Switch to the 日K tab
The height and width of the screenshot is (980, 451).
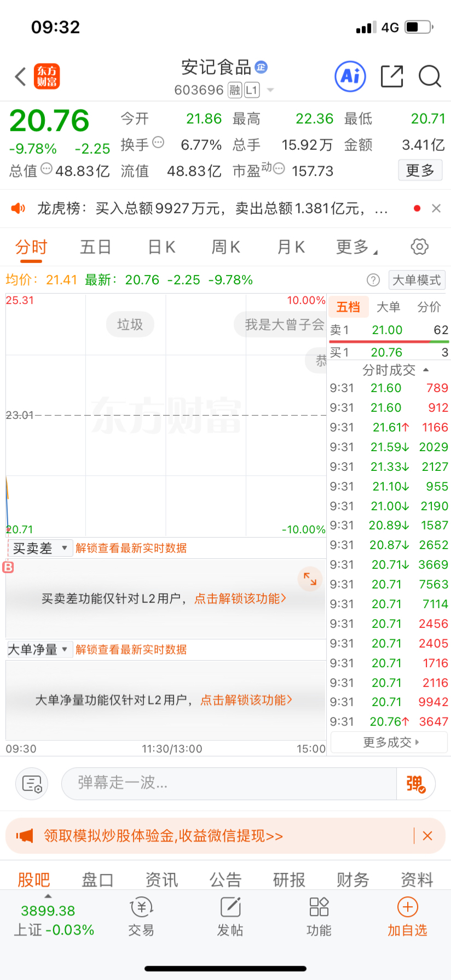(161, 247)
